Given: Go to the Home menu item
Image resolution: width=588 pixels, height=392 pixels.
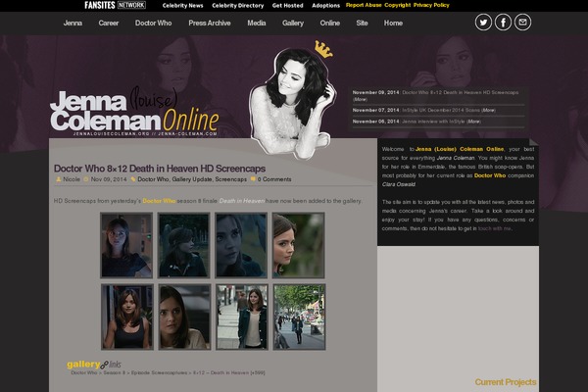Looking at the screenshot, I should (x=393, y=23).
